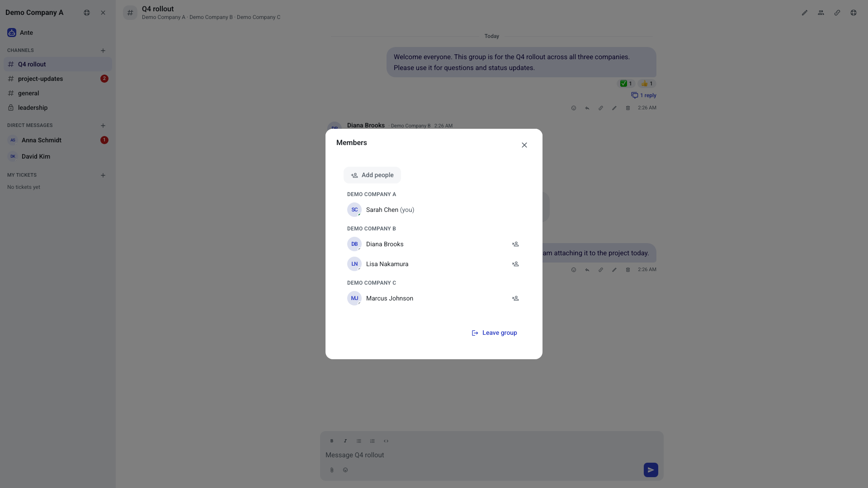
Task: Add a new channel with plus icon
Action: [x=103, y=51]
